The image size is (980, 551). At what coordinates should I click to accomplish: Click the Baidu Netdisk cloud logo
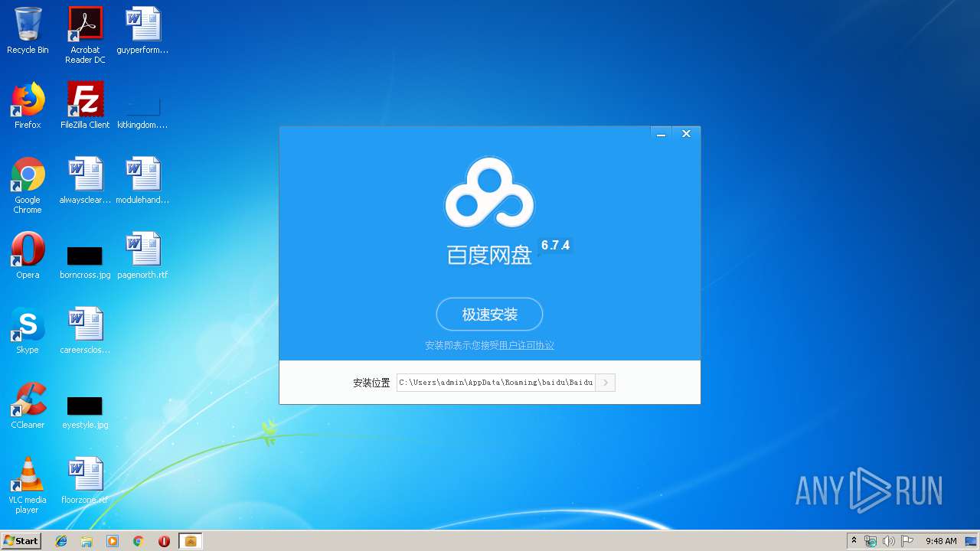(x=489, y=192)
